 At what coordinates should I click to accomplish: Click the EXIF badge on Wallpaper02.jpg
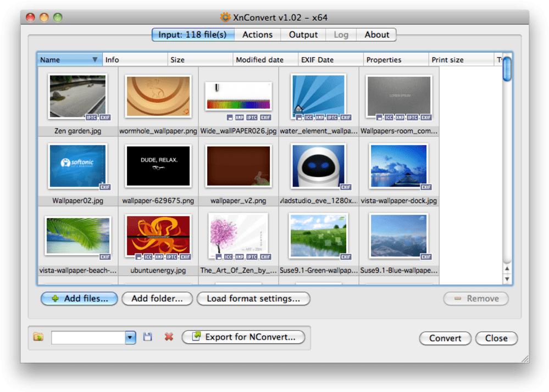point(105,187)
